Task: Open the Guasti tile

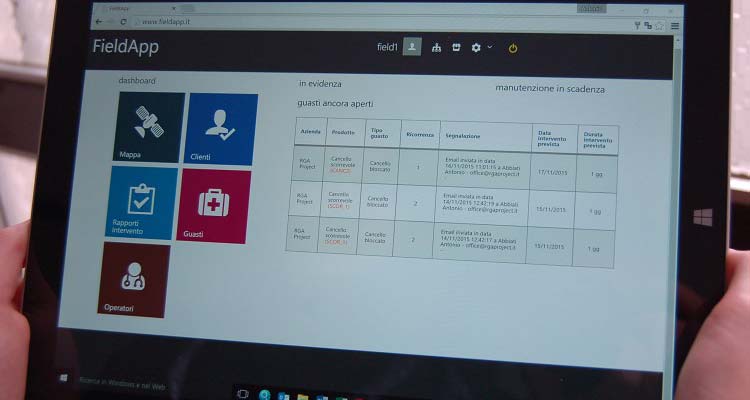Action: point(215,206)
